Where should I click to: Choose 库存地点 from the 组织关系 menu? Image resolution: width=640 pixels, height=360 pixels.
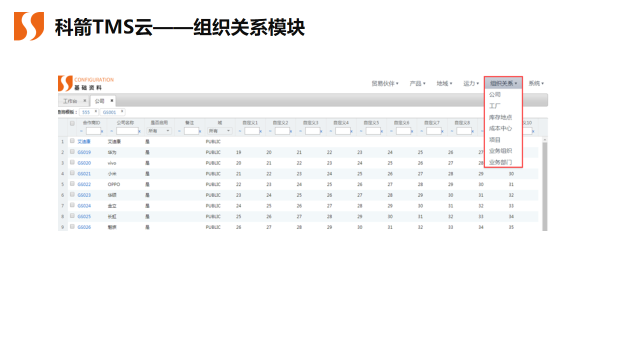[500, 117]
